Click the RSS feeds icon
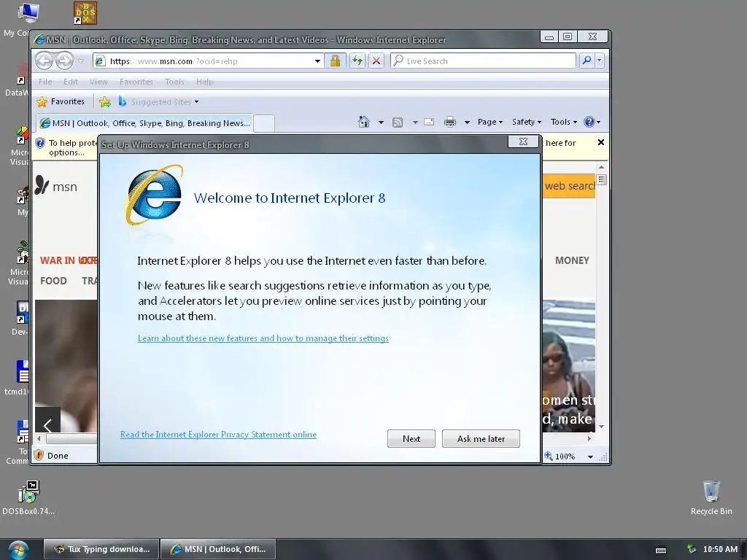This screenshot has height=560, width=747. pyautogui.click(x=398, y=122)
